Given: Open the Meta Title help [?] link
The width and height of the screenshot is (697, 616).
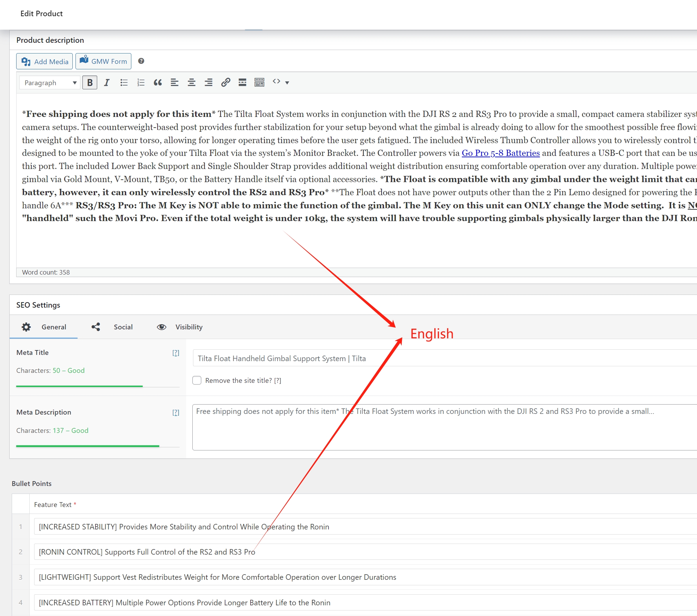Looking at the screenshot, I should (176, 353).
